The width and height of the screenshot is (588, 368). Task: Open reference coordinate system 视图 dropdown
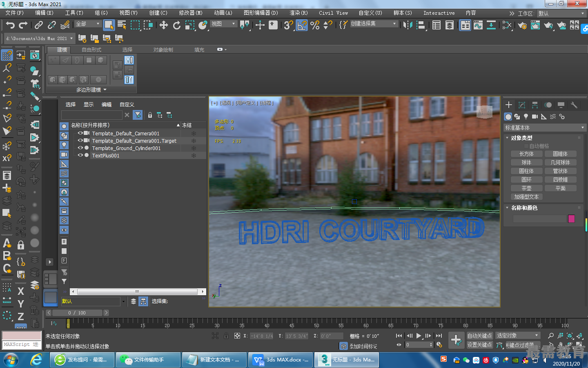click(223, 24)
